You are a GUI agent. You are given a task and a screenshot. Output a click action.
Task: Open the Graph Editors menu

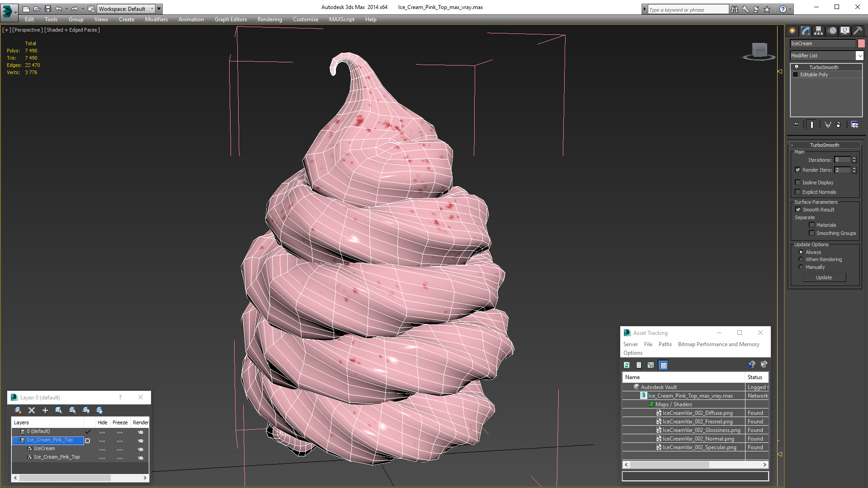coord(231,19)
